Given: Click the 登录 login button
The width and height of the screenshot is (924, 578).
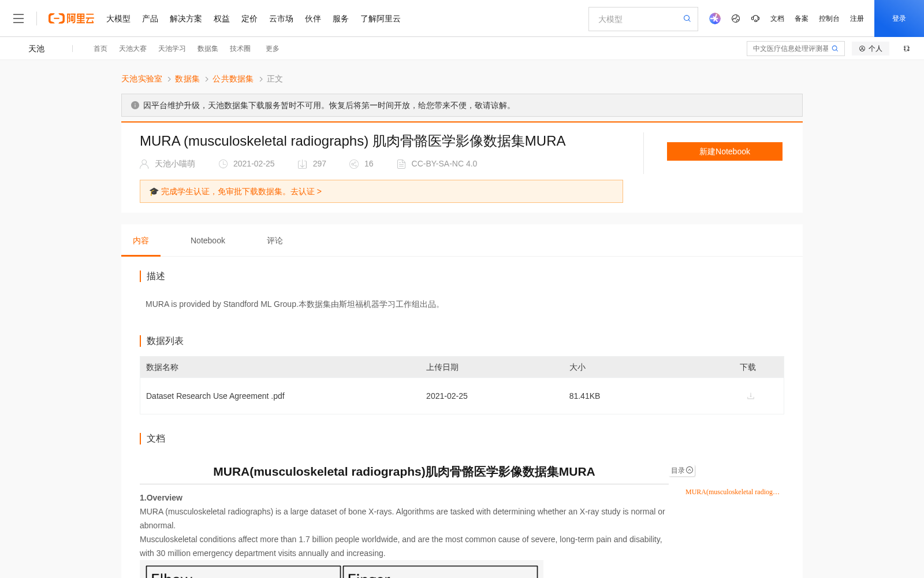Looking at the screenshot, I should (899, 18).
